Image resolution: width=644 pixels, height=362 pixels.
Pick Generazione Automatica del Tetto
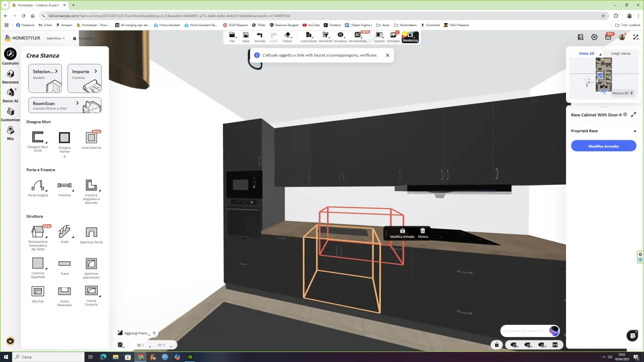click(38, 238)
